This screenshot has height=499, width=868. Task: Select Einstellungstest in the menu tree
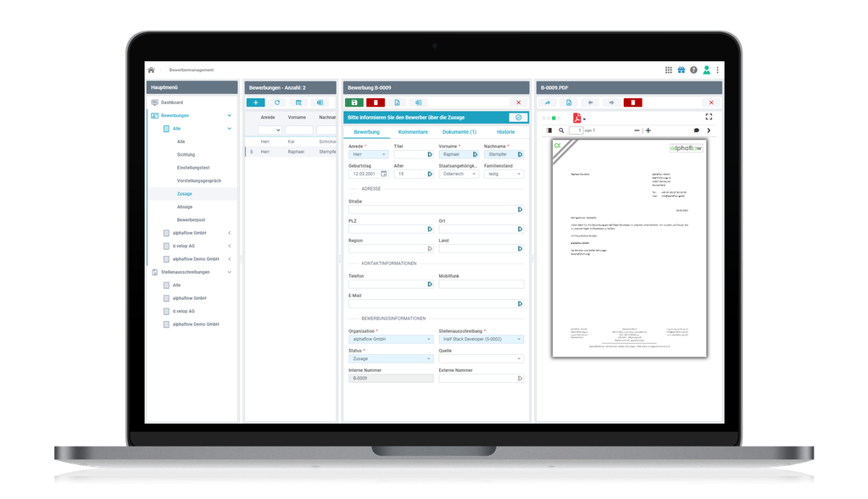[193, 168]
